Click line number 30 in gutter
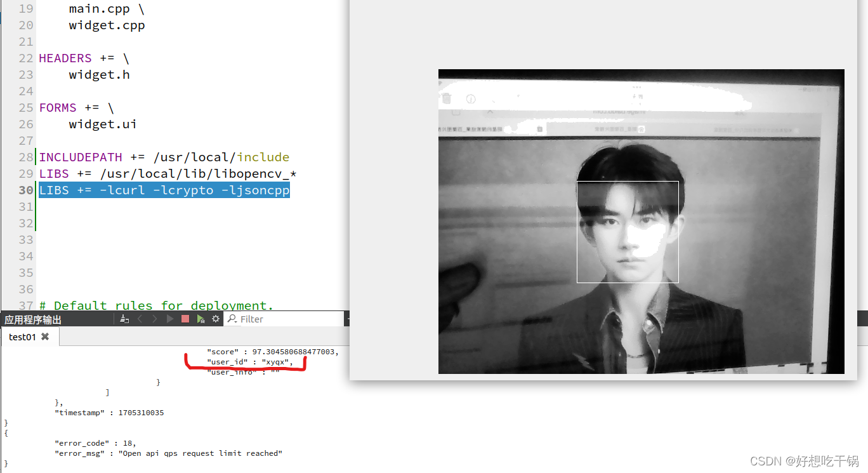Image resolution: width=868 pixels, height=473 pixels. point(25,190)
